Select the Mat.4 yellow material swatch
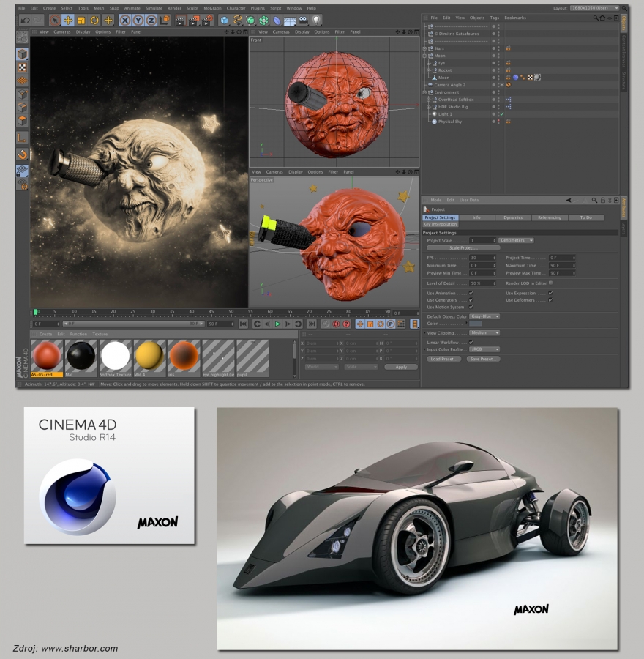 click(149, 358)
